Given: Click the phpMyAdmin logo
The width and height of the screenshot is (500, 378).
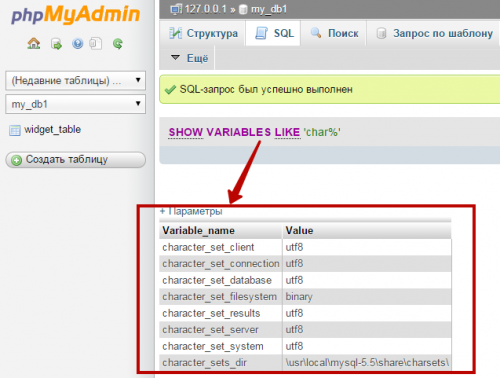Looking at the screenshot, I should coord(75,15).
